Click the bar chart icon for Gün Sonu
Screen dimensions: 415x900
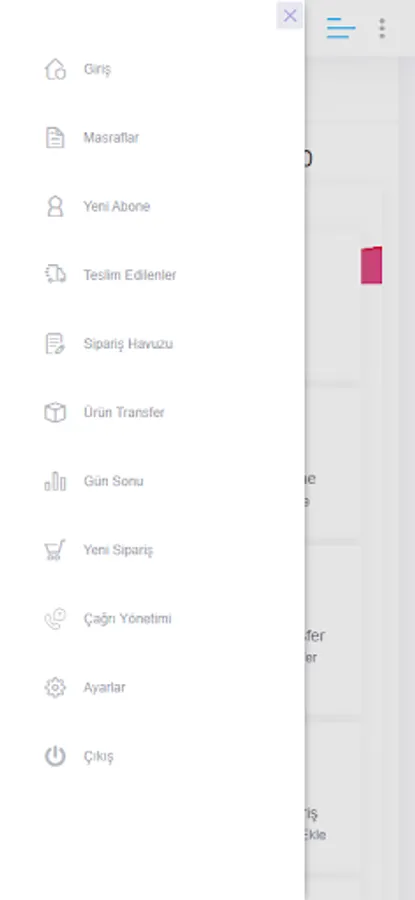55,481
